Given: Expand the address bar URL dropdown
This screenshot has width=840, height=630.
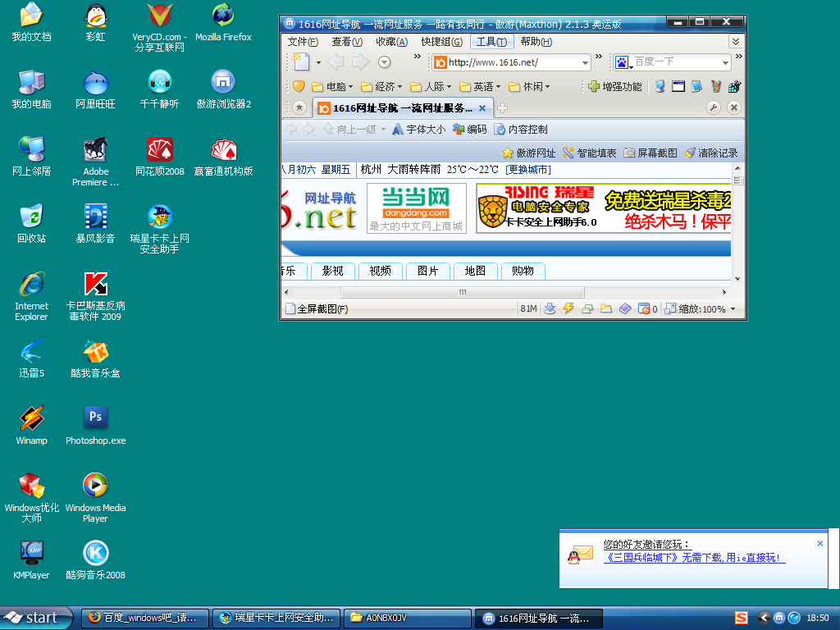Looking at the screenshot, I should point(584,62).
